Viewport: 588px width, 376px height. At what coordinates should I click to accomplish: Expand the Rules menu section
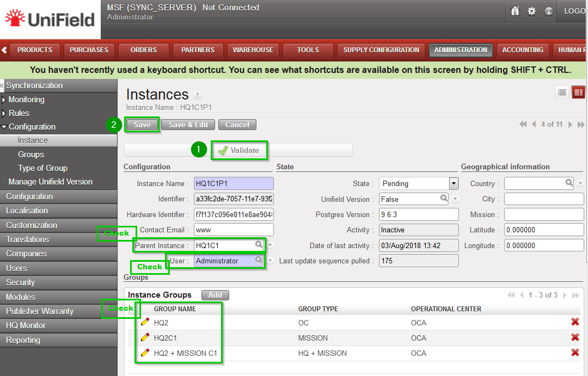4,113
